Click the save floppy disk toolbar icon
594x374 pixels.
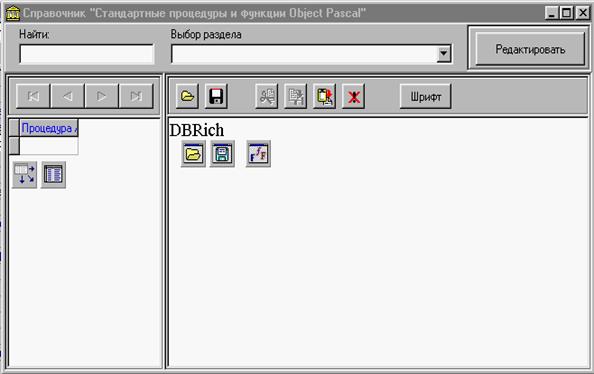pyautogui.click(x=216, y=96)
